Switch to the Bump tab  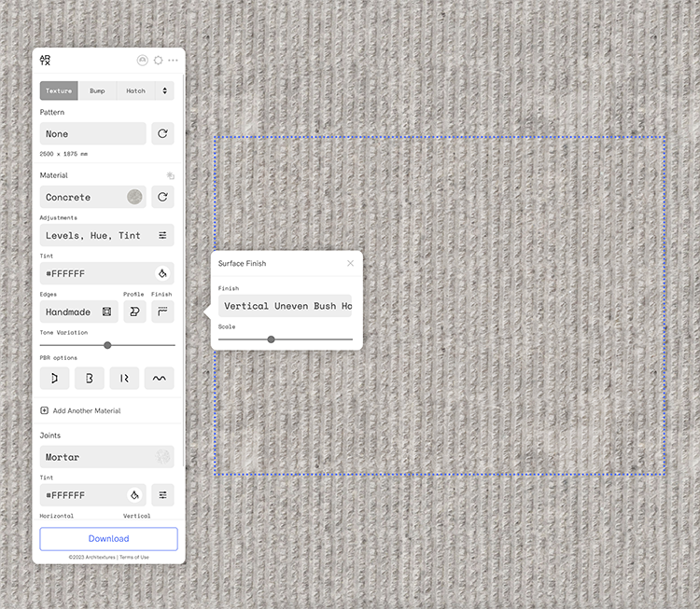pos(97,90)
